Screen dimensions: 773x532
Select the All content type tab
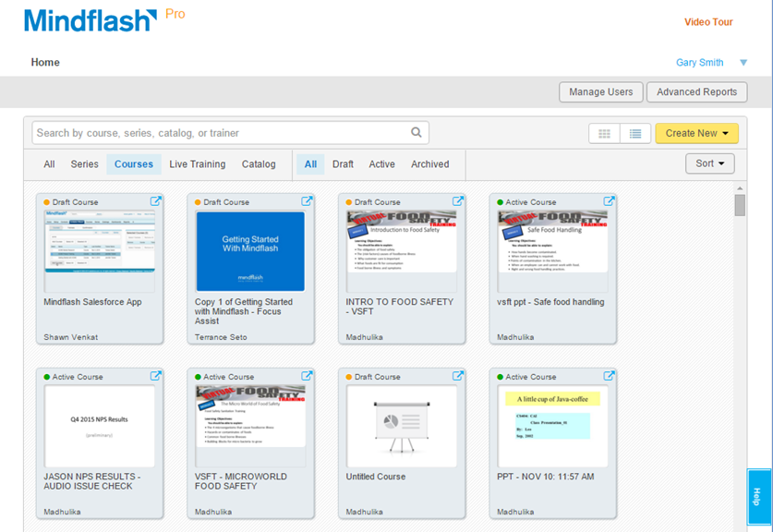(49, 164)
